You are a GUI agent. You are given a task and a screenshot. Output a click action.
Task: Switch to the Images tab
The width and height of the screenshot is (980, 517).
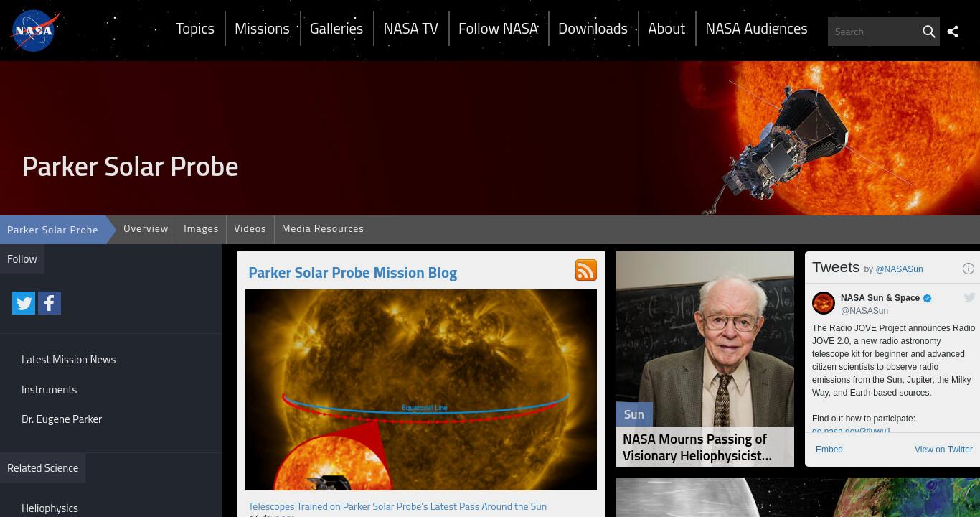(201, 228)
